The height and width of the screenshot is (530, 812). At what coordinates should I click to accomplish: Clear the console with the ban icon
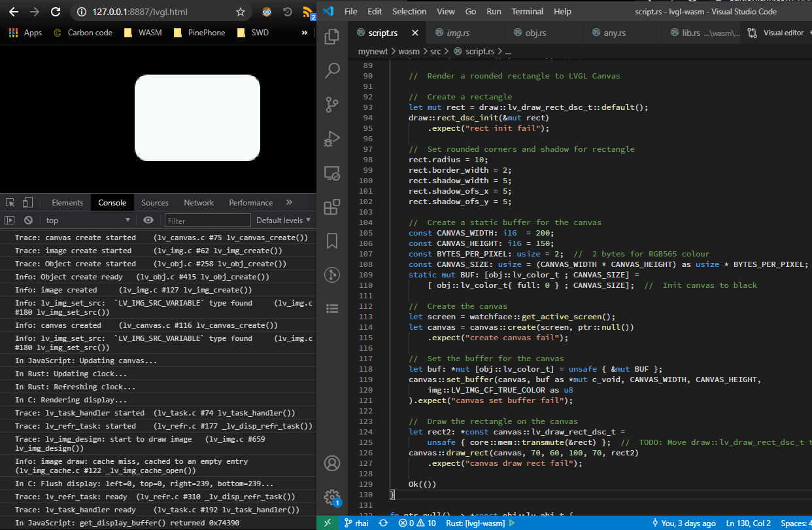click(x=28, y=221)
